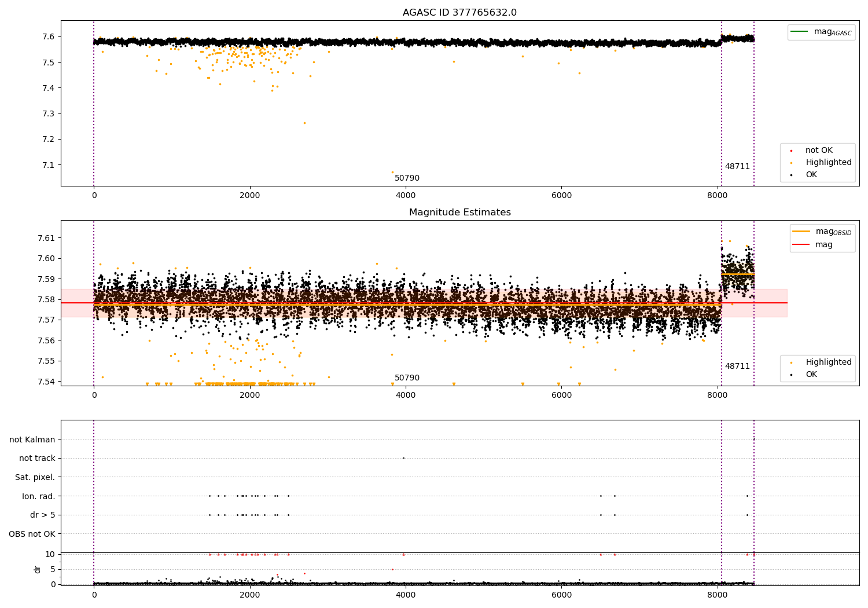Click the '7.59' y-tick in middle plot
868x608 pixels.
(47, 279)
